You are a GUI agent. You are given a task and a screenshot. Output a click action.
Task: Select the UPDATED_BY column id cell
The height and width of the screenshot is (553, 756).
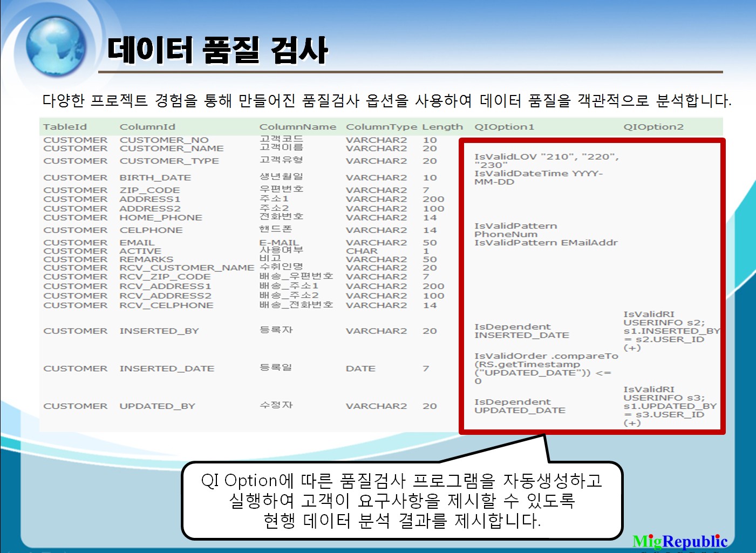point(157,406)
